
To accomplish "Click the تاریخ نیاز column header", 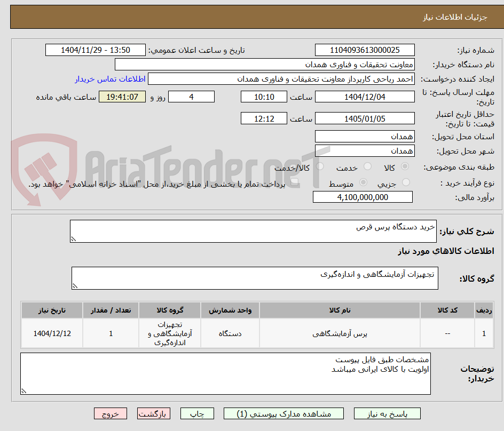I will 52,310.
